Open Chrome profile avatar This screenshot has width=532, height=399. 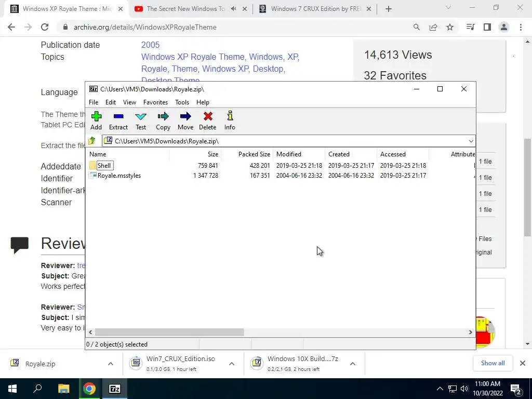pyautogui.click(x=504, y=27)
